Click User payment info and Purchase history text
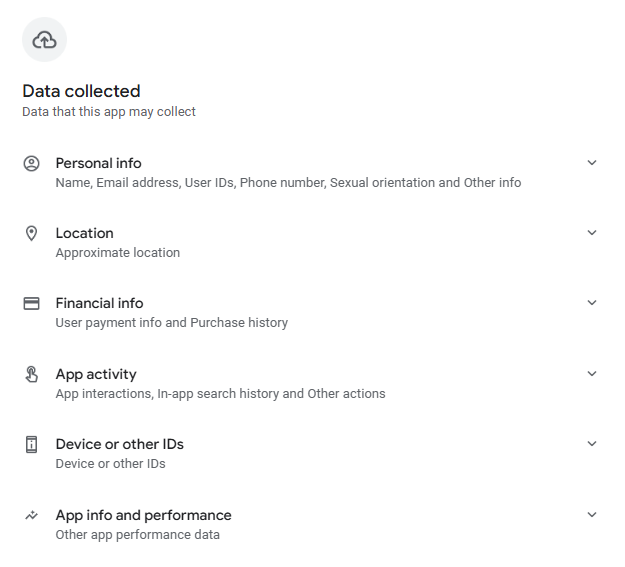Screen dimensions: 625x567 (171, 323)
